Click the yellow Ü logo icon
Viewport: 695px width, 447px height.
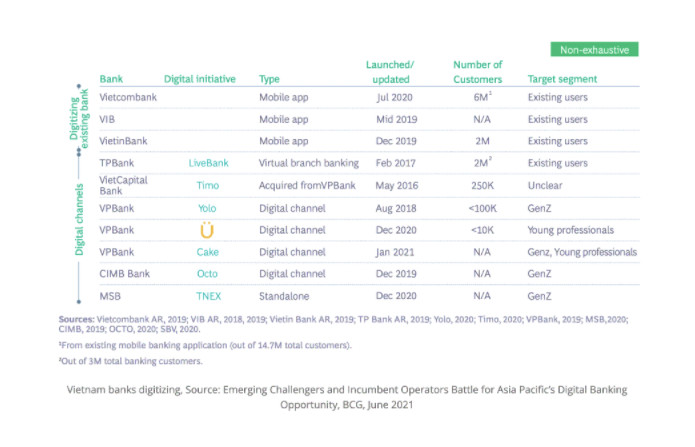208,230
